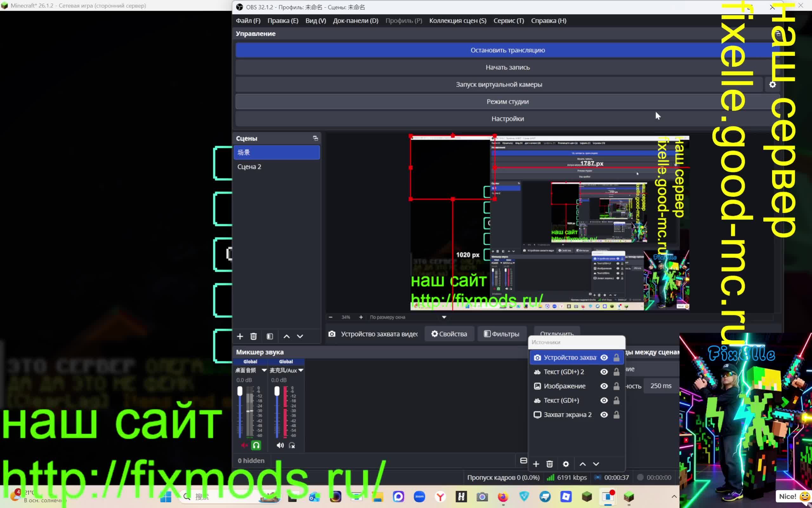Adjust the 桌面音频 volume fader
This screenshot has width=812, height=508.
[x=239, y=391]
